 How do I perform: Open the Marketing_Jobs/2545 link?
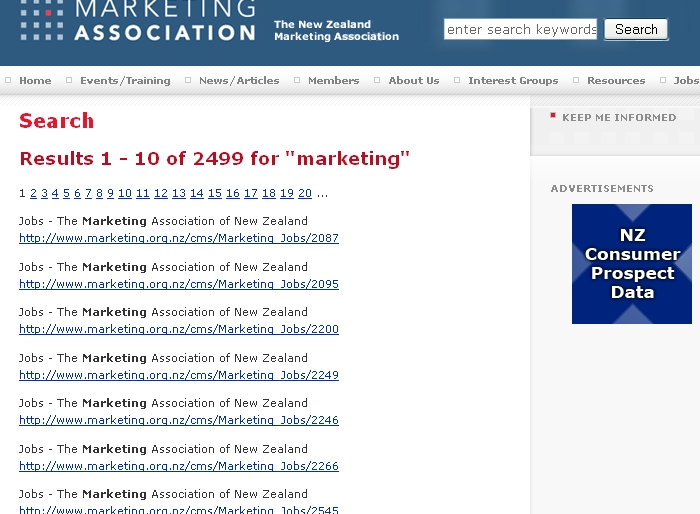click(179, 510)
